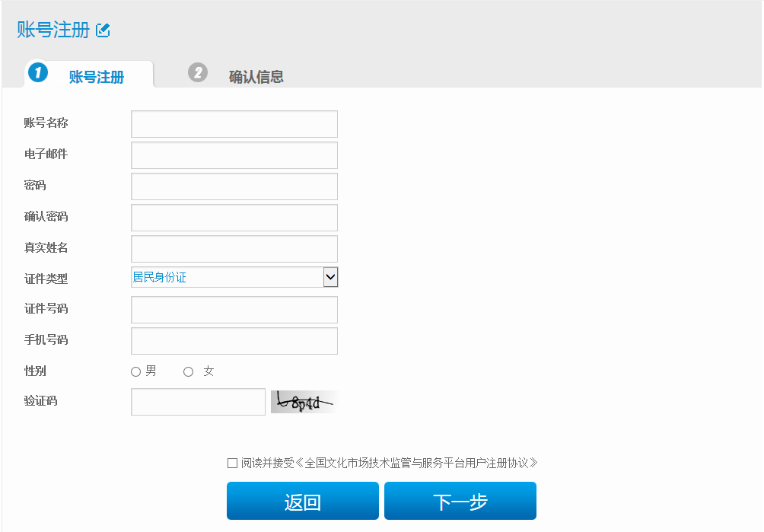
Task: Focus the 验证码 input box
Action: point(198,403)
